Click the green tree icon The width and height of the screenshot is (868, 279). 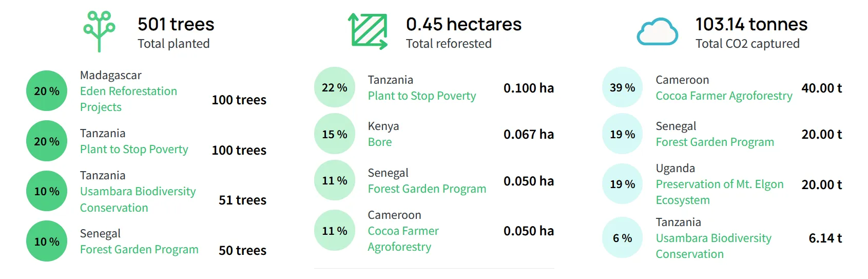pyautogui.click(x=99, y=31)
